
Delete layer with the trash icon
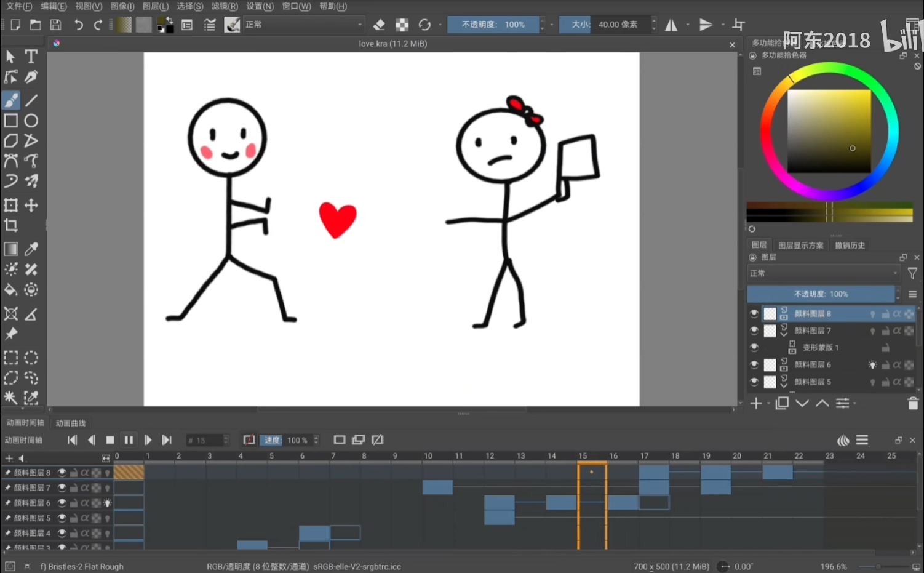coord(913,403)
